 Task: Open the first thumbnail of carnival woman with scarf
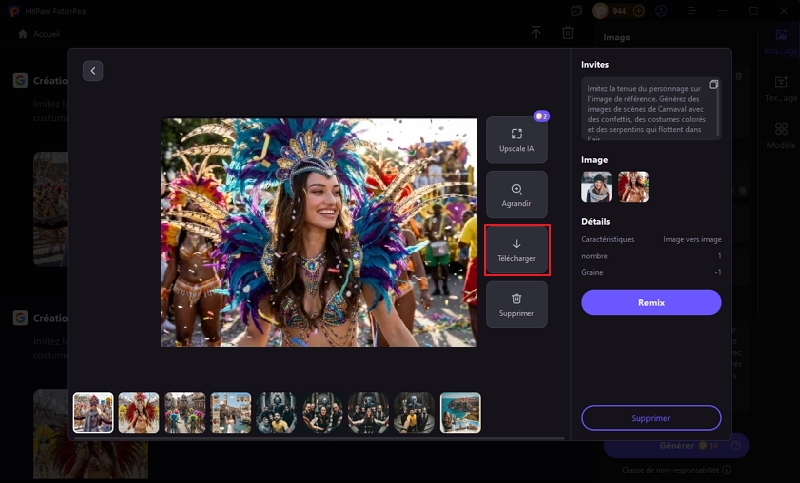tap(93, 413)
